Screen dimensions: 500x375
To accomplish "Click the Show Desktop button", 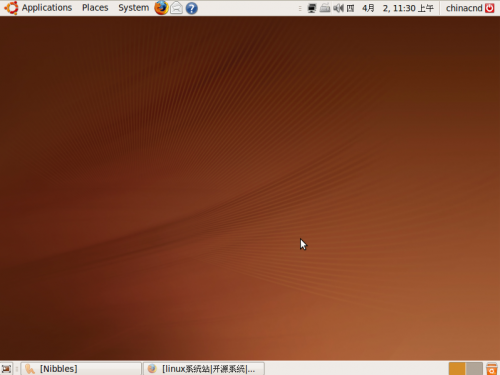I will [x=6, y=369].
